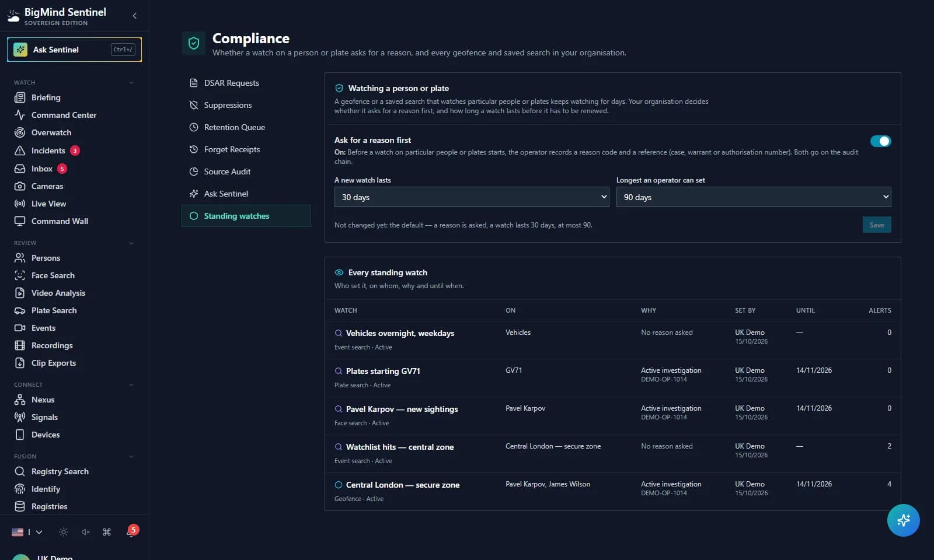
Task: Collapse sidebar with chevron arrow
Action: point(135,16)
